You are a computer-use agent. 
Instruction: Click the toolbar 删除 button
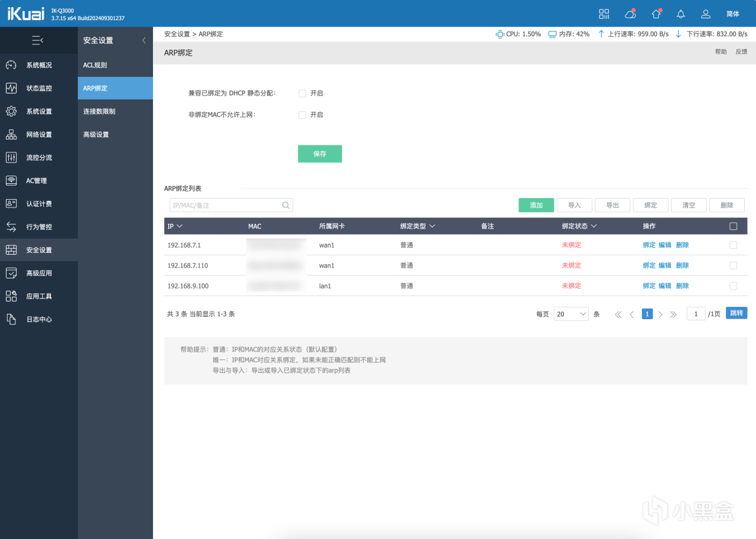click(727, 205)
